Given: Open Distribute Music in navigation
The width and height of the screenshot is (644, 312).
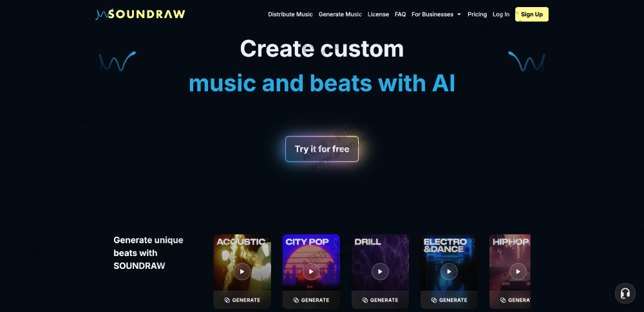Looking at the screenshot, I should [290, 14].
